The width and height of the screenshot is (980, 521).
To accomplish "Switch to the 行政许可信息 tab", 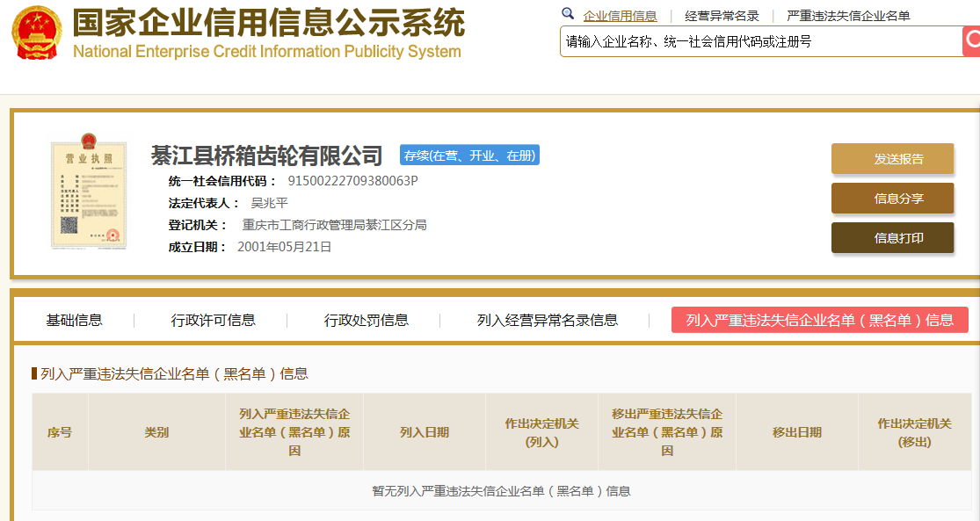I will (213, 321).
